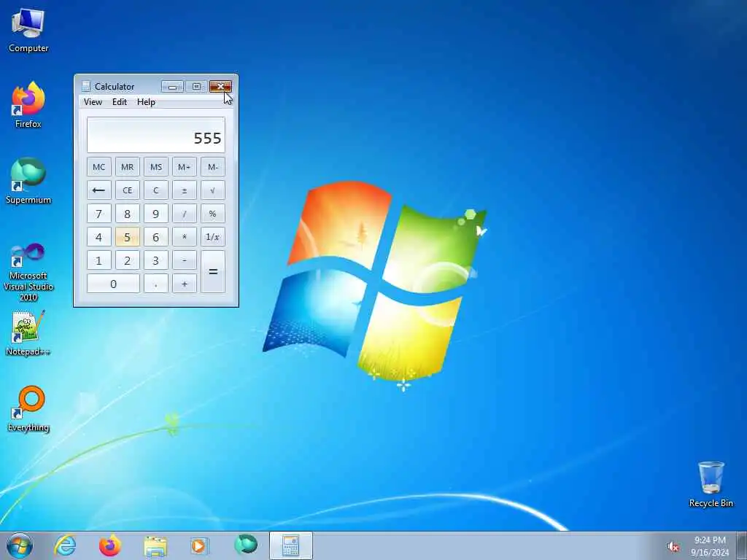Close the Calculator window
Image resolution: width=747 pixels, height=560 pixels.
click(220, 86)
